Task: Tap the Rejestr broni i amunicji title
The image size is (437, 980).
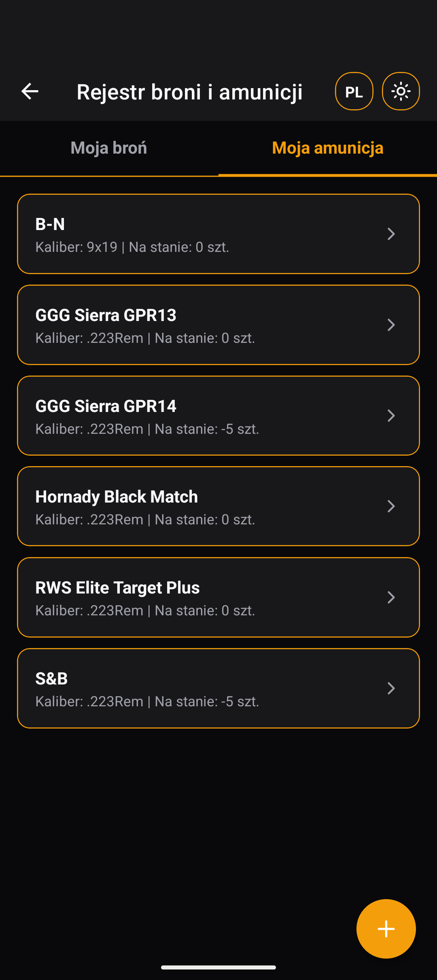Action: tap(190, 92)
